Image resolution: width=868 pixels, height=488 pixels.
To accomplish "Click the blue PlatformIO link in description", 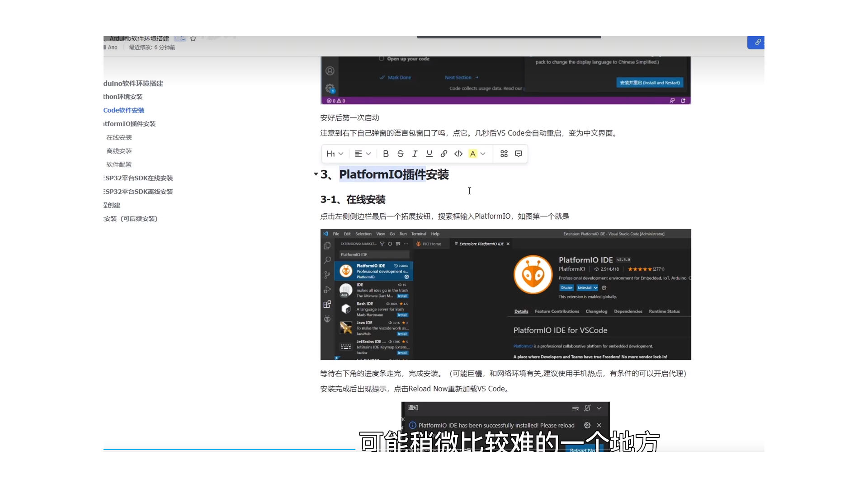I will pyautogui.click(x=523, y=346).
